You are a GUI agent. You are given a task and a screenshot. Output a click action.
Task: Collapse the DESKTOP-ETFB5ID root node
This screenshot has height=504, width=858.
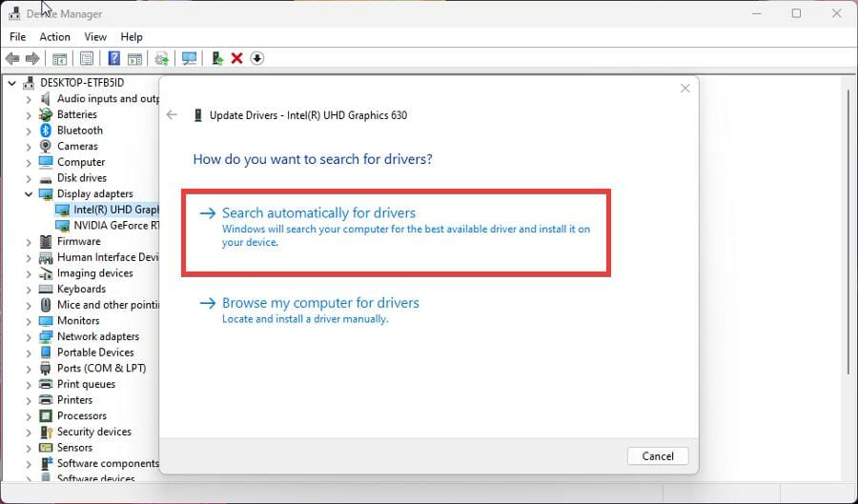[11, 83]
